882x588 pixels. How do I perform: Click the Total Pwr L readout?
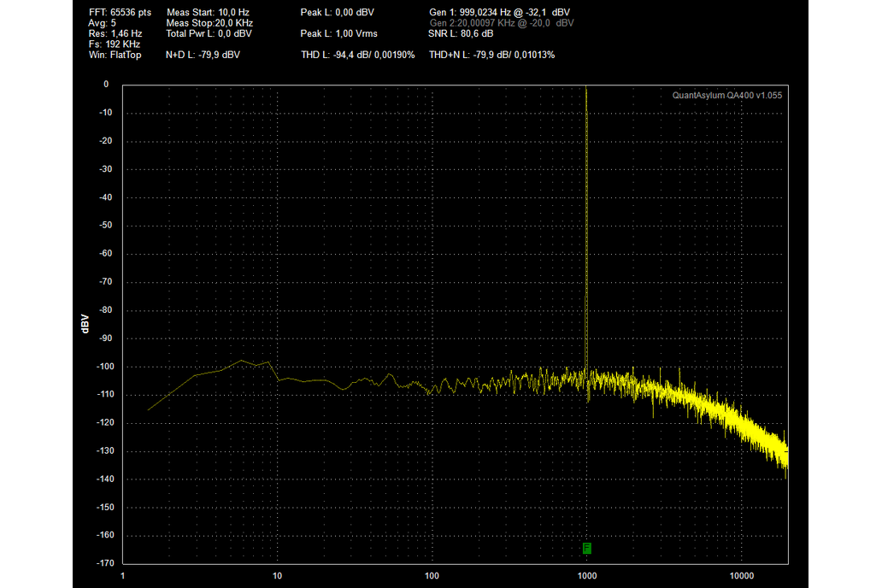(x=209, y=34)
